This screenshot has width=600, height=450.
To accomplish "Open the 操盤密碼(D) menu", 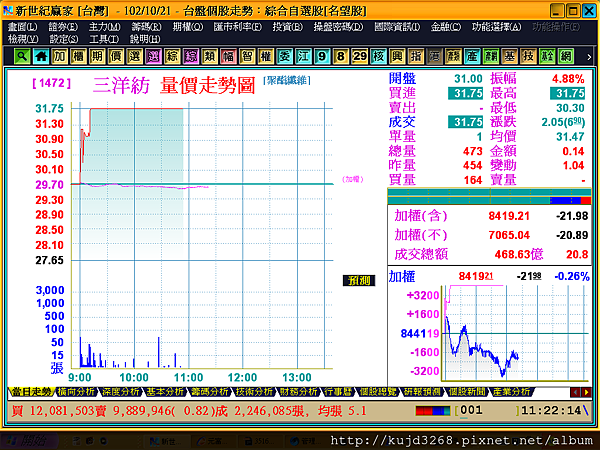I will pyautogui.click(x=338, y=27).
